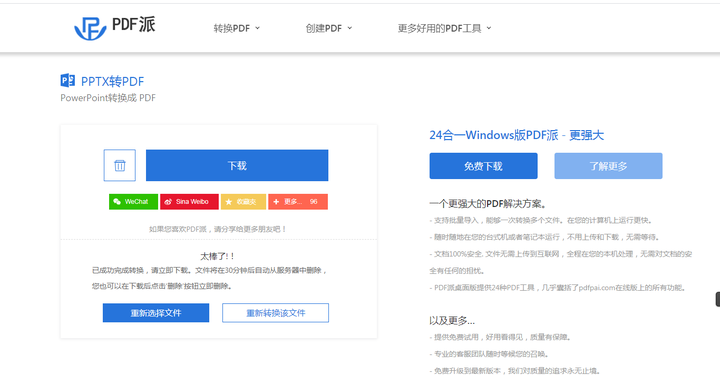Click the PowerPoint转换成 PDF subtitle

108,98
